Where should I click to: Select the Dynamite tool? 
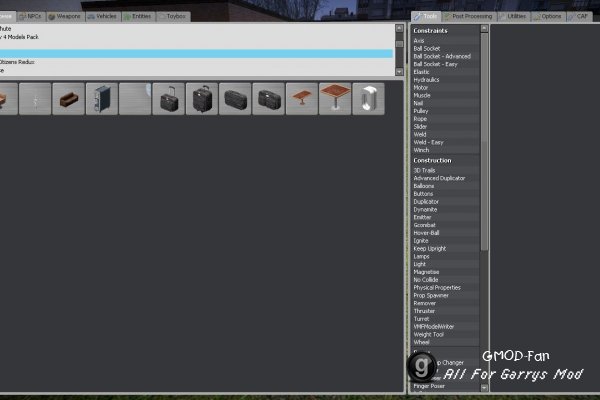pos(445,209)
